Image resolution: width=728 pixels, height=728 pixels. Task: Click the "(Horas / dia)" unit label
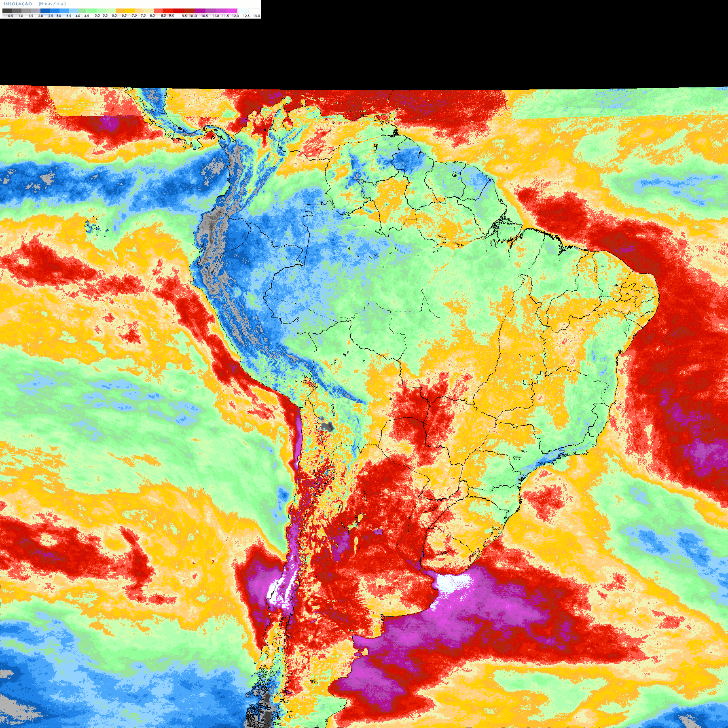tap(52, 4)
